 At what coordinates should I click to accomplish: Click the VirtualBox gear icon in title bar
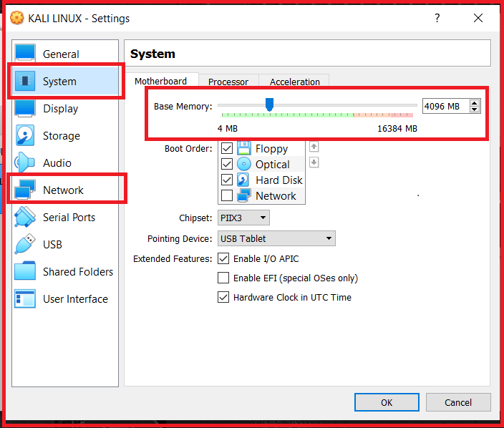click(x=16, y=18)
